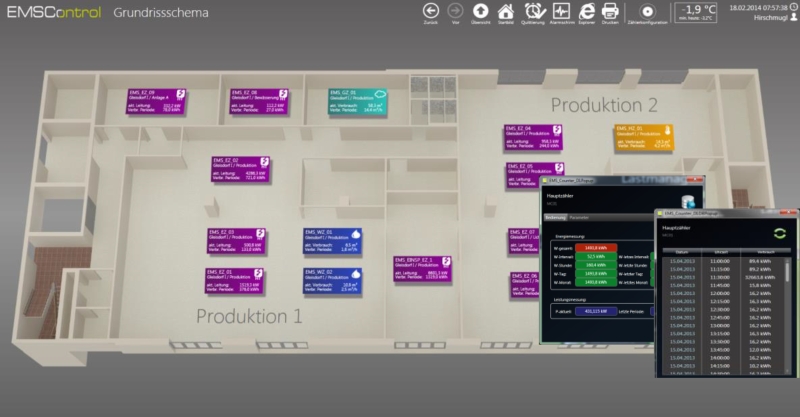The image size is (800, 417).
Task: Click the user icon beside Hirschmugl
Action: tap(794, 17)
